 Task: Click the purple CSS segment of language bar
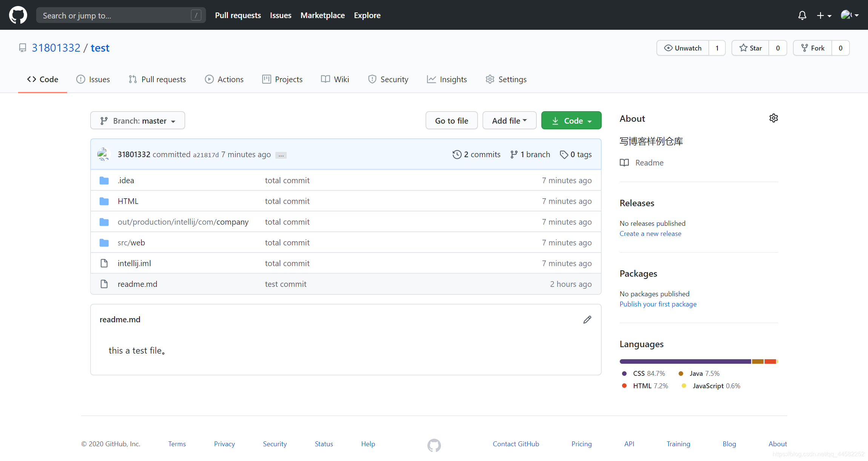tap(685, 361)
